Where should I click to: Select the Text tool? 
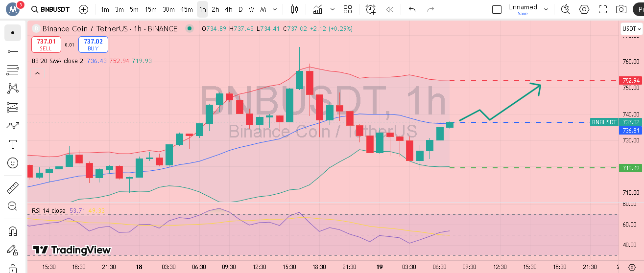pyautogui.click(x=13, y=144)
